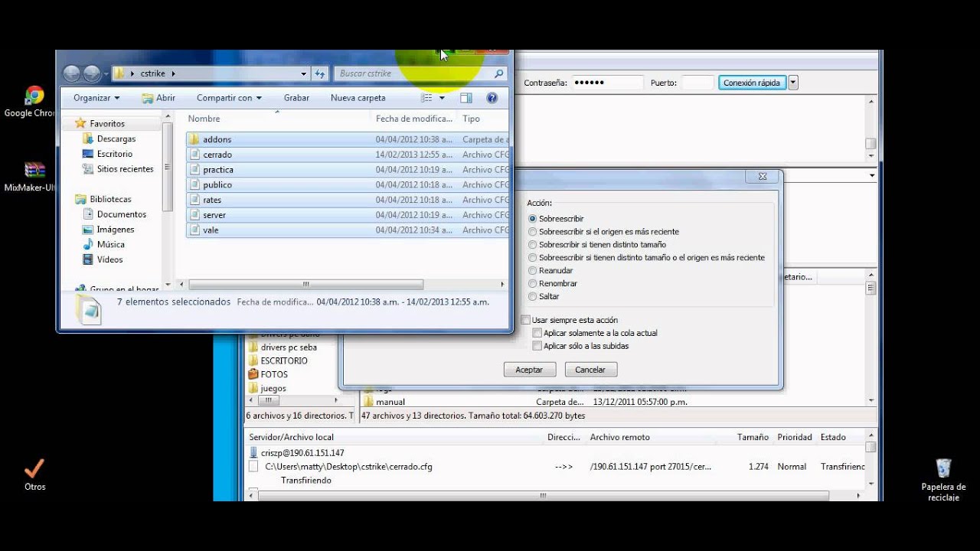Select overwrite if different size or source newer
This screenshot has height=551, width=980.
coord(533,258)
